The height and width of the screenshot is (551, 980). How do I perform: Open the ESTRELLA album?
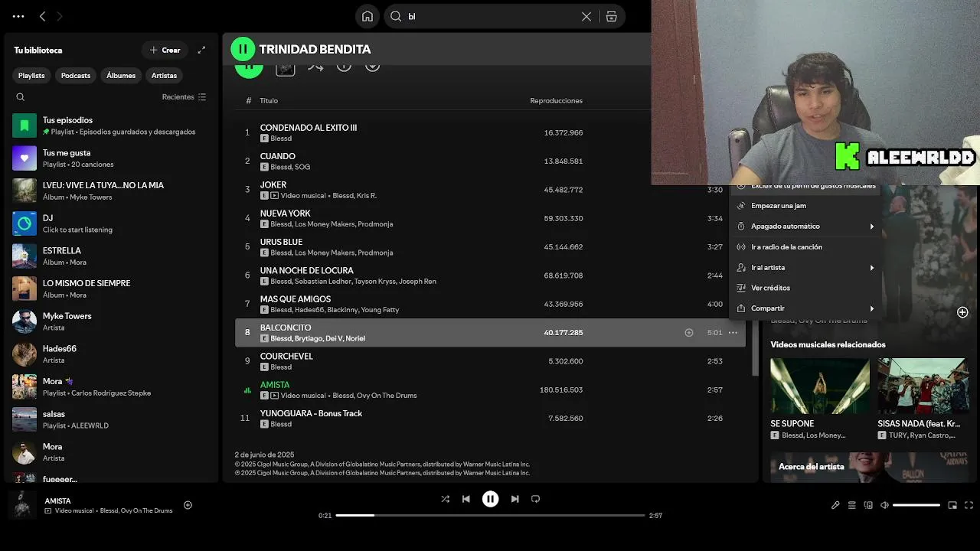pos(111,256)
